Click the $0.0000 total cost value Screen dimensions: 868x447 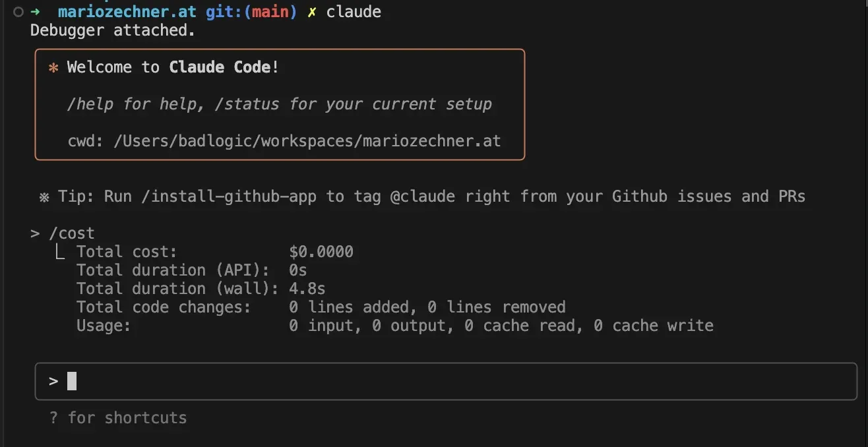coord(321,252)
